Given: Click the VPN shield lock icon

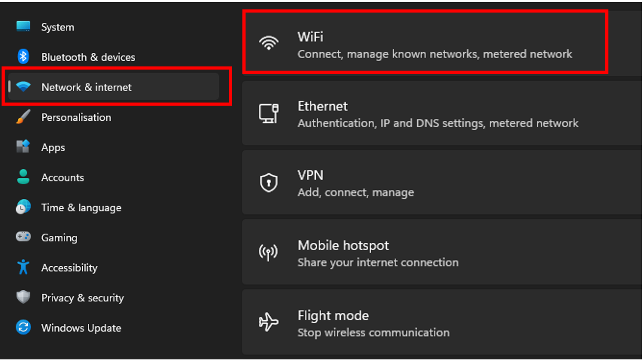Looking at the screenshot, I should (x=269, y=183).
